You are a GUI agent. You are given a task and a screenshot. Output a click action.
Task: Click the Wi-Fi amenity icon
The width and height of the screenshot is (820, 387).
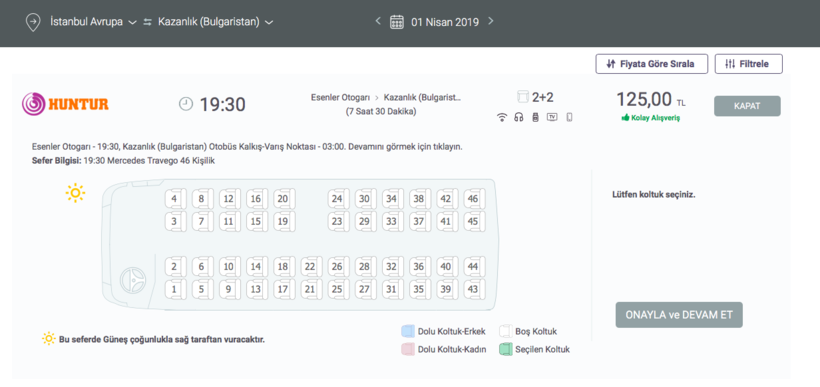point(502,117)
